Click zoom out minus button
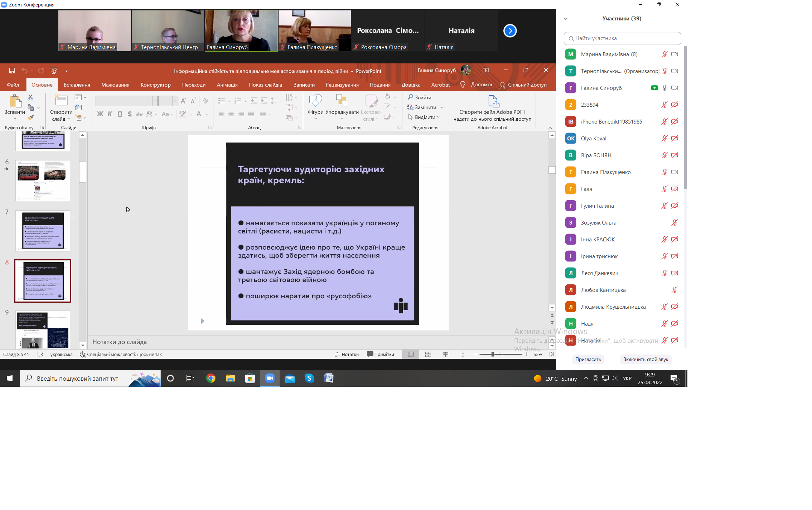812x510 pixels. point(475,354)
